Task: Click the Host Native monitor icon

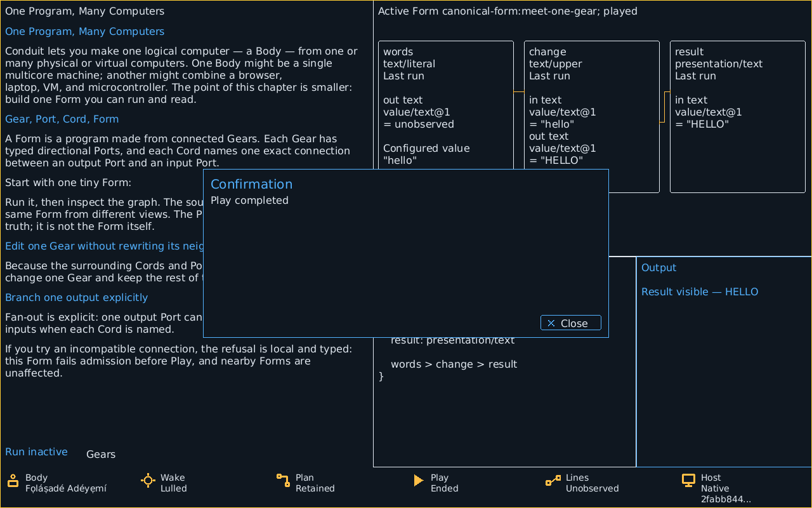Action: point(689,481)
